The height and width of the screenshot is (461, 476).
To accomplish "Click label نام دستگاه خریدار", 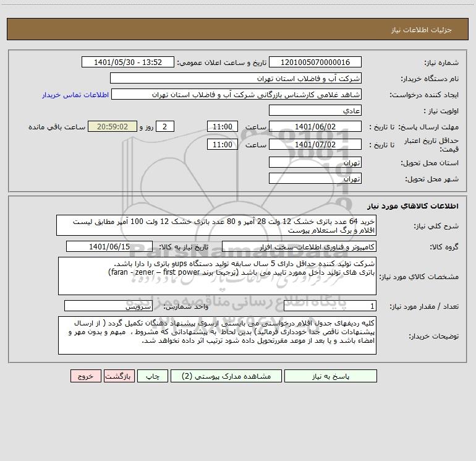I will point(430,79).
